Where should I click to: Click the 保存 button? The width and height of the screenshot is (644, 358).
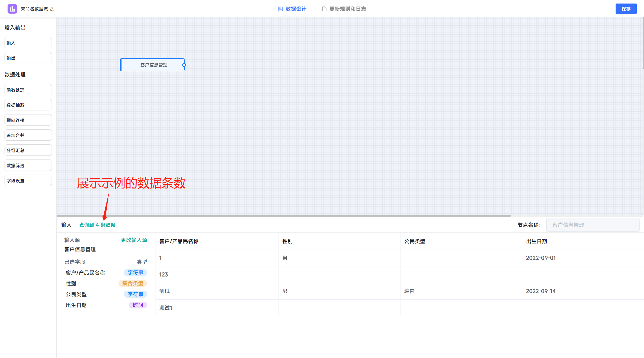[x=626, y=9]
